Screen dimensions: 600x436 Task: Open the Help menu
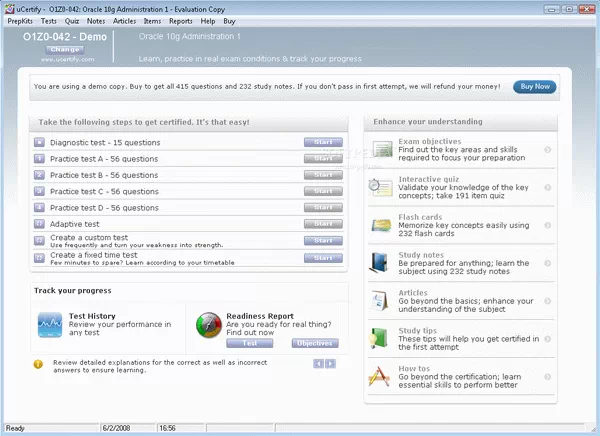coord(208,21)
